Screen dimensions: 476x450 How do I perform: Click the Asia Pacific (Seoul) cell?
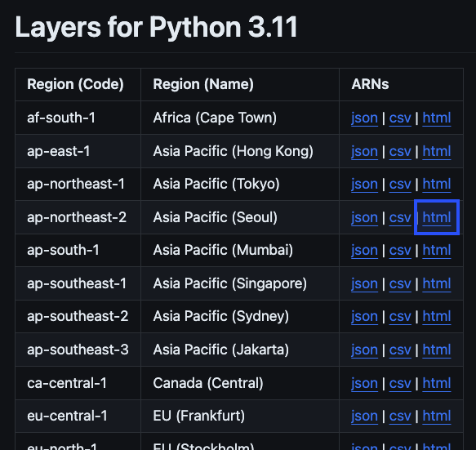click(240, 217)
